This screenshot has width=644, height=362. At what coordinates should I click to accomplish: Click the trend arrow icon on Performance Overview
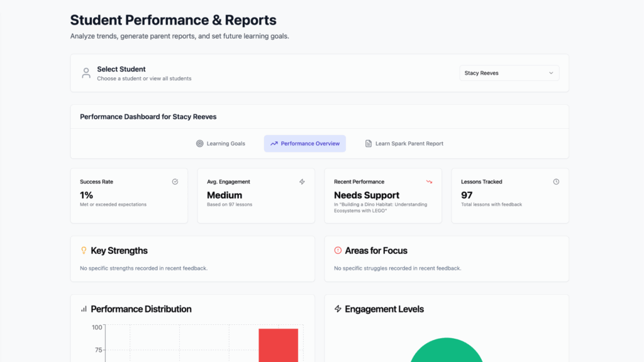[x=274, y=144]
